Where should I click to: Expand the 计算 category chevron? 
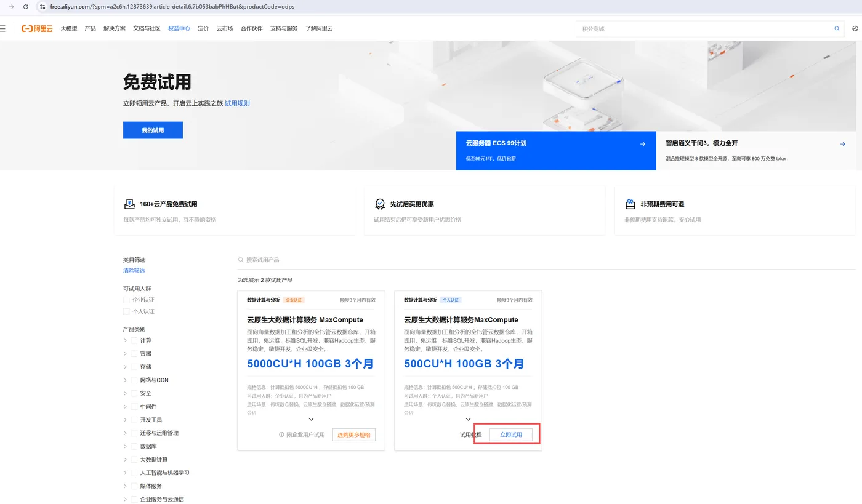(x=125, y=340)
